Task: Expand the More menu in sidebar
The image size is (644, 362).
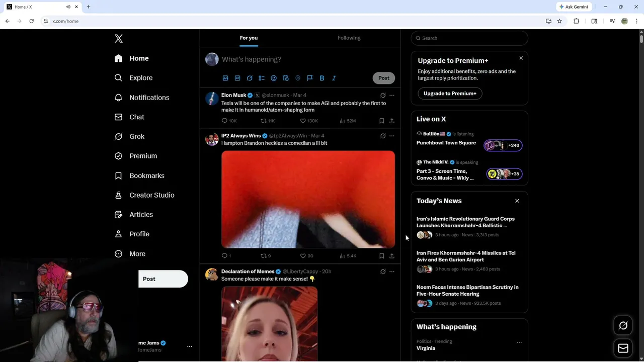Action: tap(130, 254)
